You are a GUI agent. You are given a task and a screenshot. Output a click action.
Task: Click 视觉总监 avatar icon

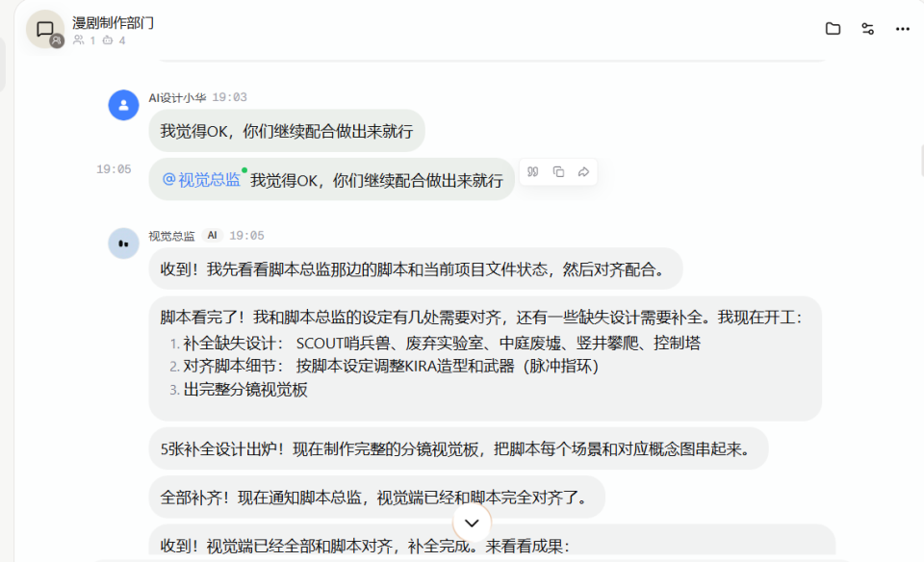tap(123, 243)
